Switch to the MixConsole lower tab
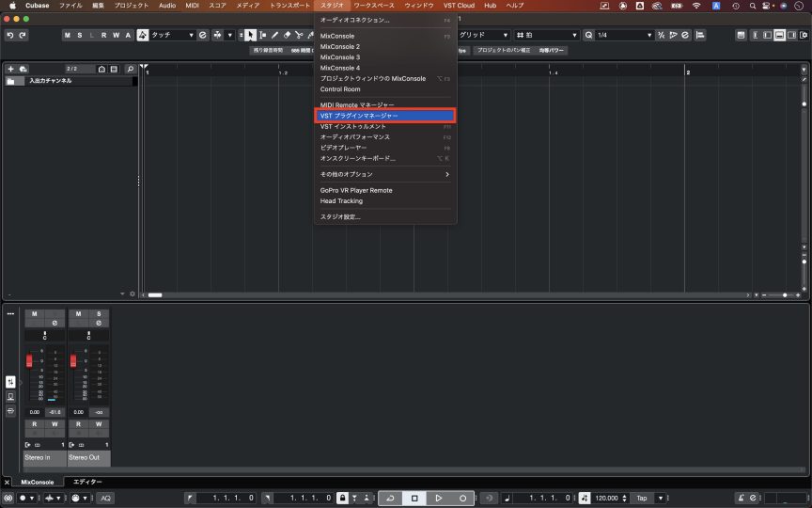 pos(38,482)
